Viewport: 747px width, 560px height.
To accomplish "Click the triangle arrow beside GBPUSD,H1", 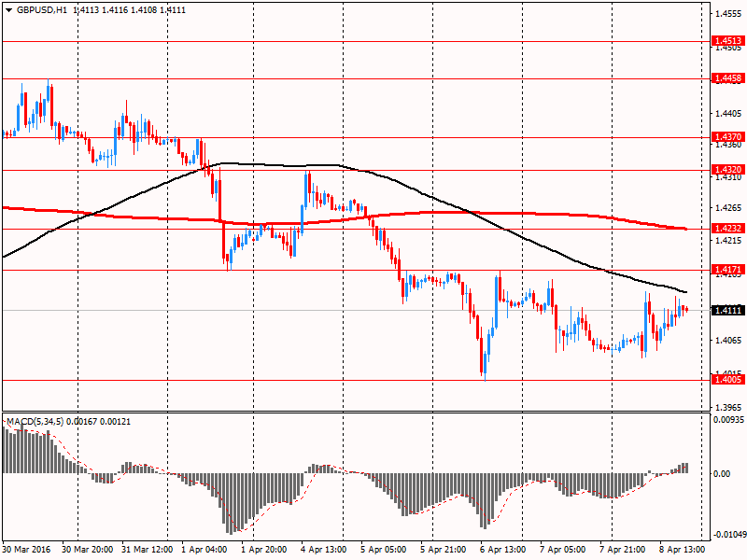I will tap(9, 10).
